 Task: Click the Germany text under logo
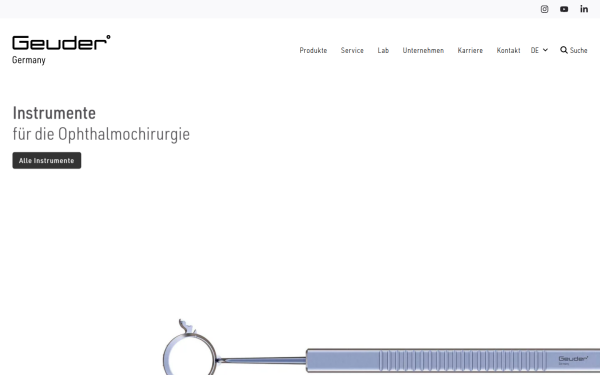click(x=29, y=60)
